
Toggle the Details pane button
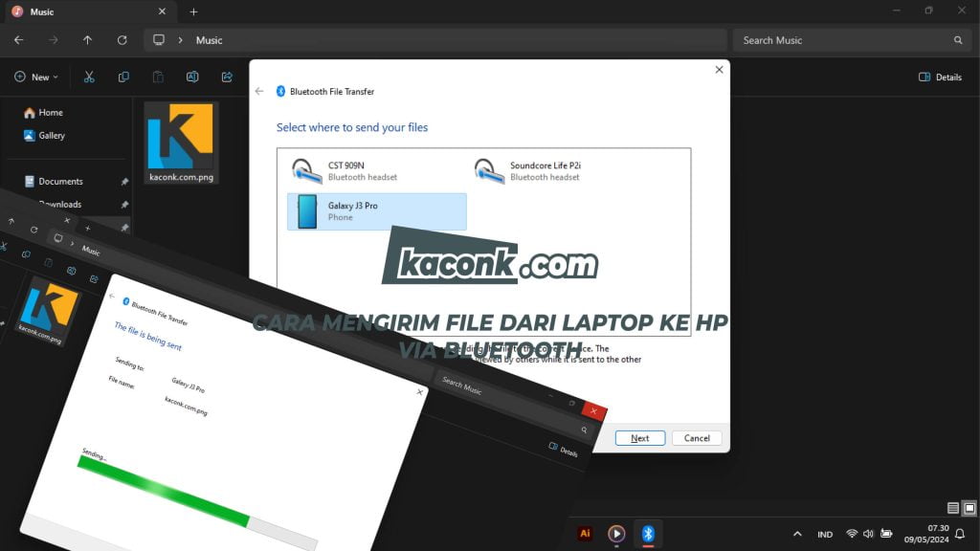tap(940, 77)
